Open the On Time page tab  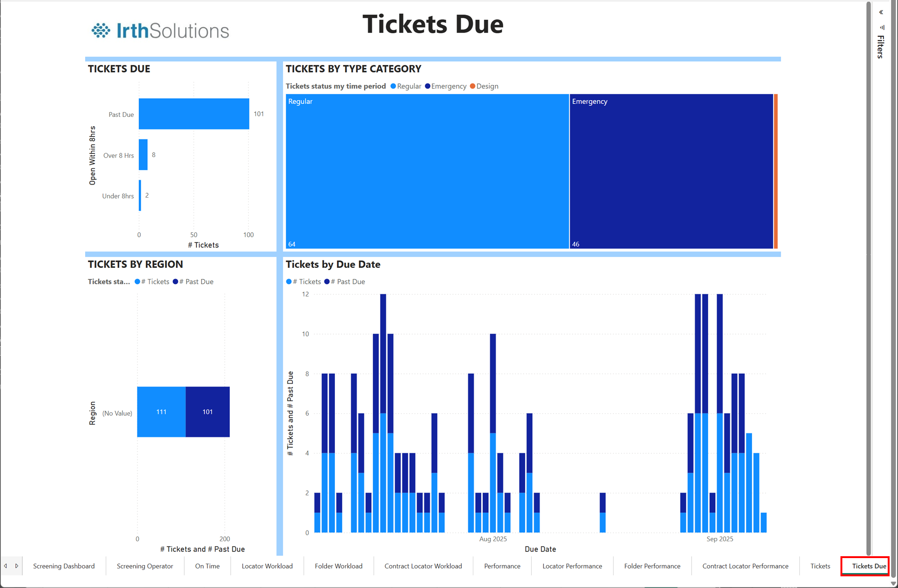(207, 566)
